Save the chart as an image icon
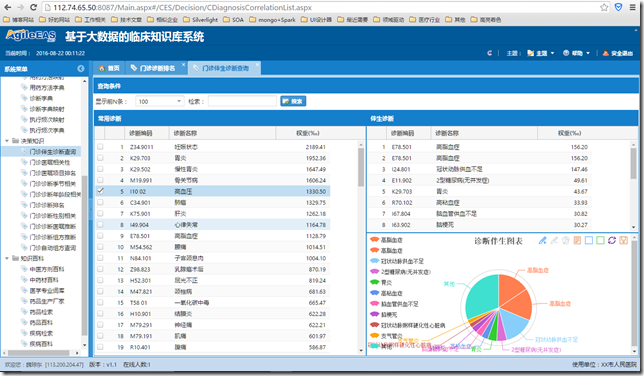This screenshot has height=376, width=644. [x=623, y=240]
